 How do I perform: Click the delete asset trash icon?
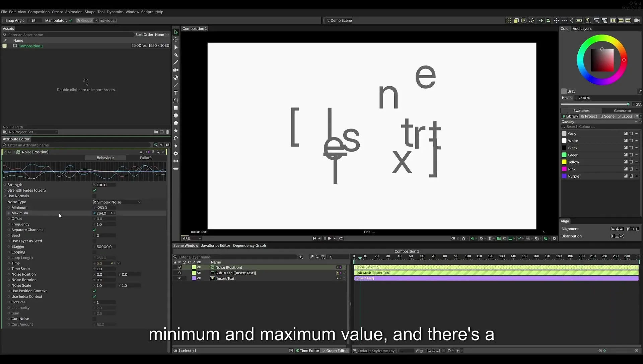click(167, 132)
